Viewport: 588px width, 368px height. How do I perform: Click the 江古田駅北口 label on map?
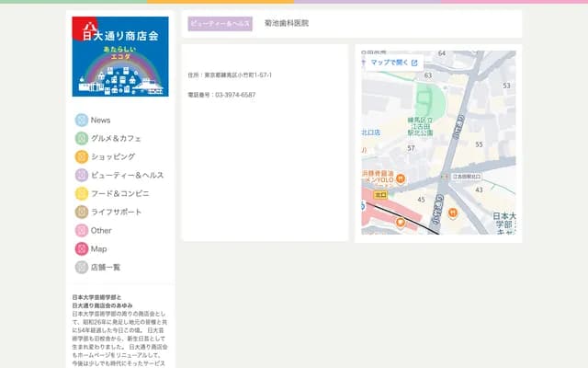pos(466,176)
